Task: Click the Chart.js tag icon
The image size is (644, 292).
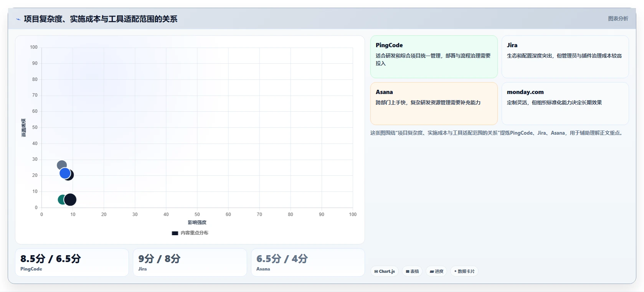Action: [x=376, y=271]
